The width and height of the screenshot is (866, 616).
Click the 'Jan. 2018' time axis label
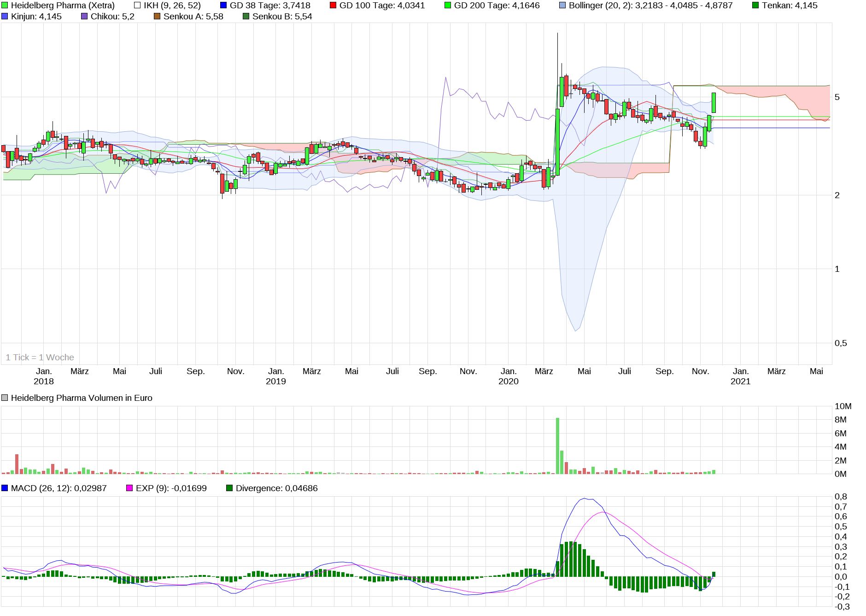point(44,376)
